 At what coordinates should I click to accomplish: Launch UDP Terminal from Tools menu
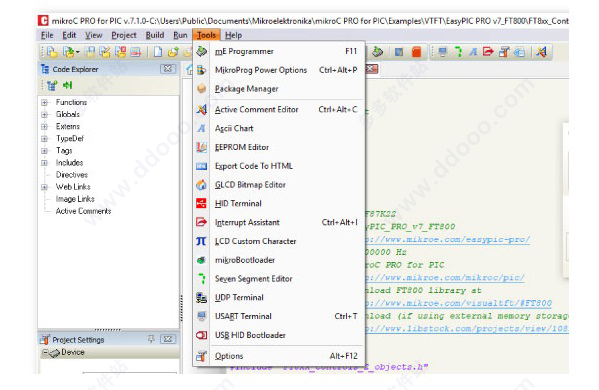278,297
